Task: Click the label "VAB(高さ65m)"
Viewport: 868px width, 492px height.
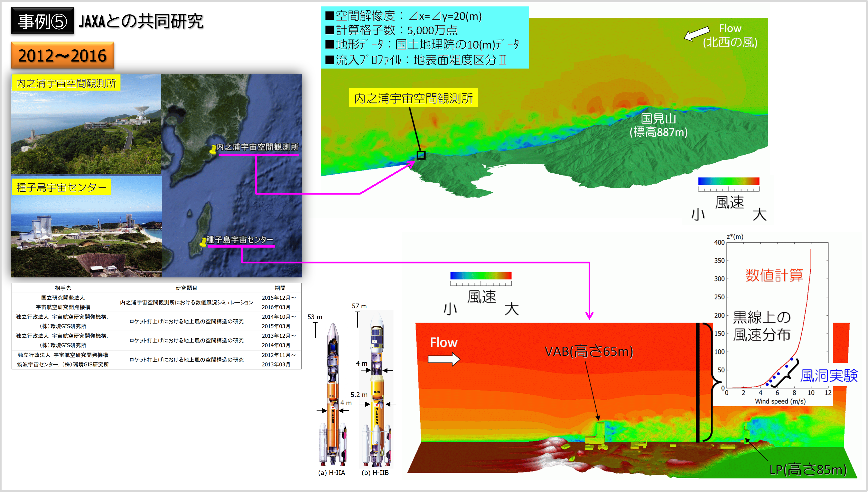Action: 589,352
